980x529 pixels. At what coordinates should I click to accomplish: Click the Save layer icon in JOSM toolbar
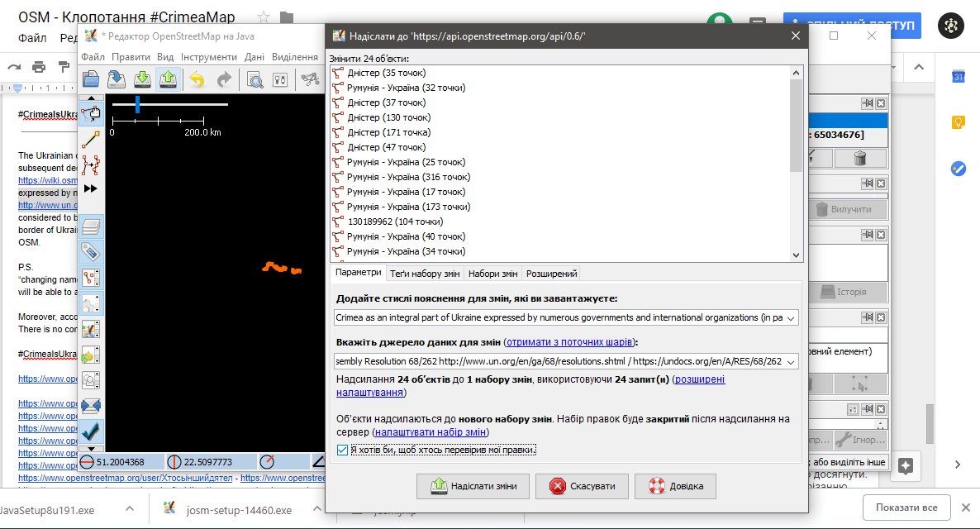point(117,79)
